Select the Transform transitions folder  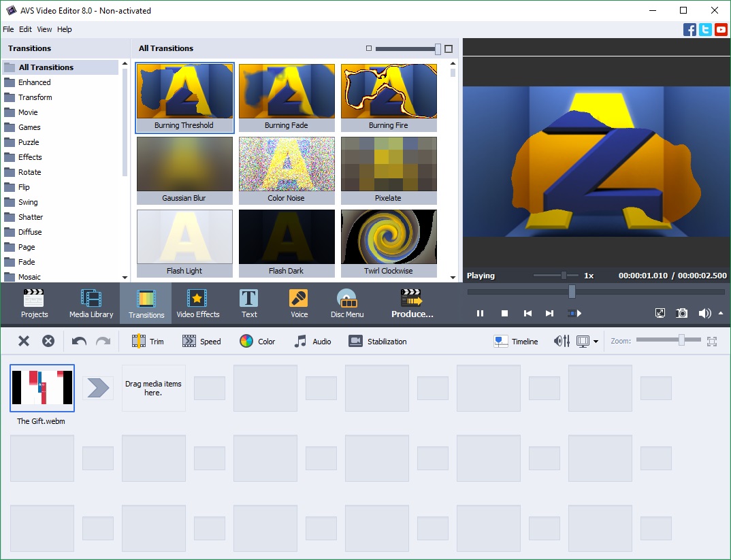click(x=61, y=97)
